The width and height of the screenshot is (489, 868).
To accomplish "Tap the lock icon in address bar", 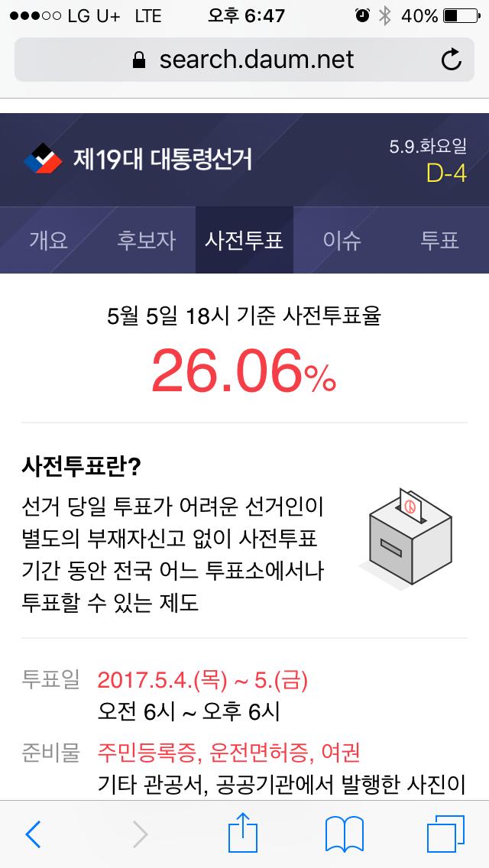I will tap(138, 60).
